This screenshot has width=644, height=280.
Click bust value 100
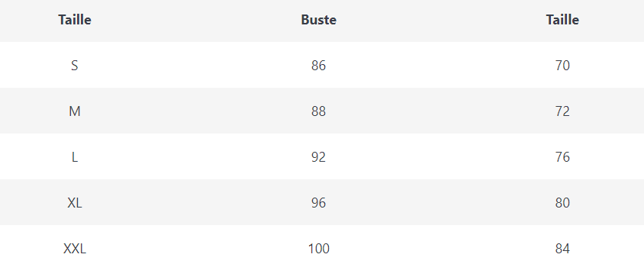pyautogui.click(x=318, y=249)
